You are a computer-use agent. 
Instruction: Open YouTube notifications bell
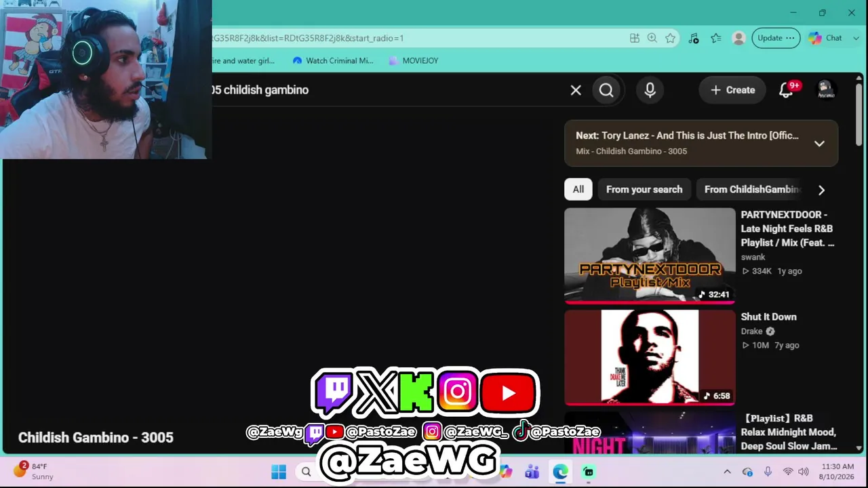coord(786,90)
